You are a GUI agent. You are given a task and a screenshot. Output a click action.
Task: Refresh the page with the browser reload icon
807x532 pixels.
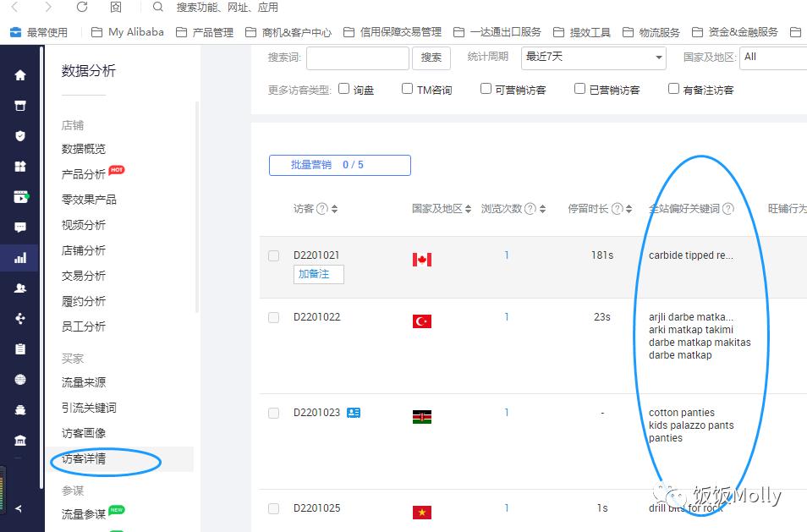pyautogui.click(x=81, y=8)
